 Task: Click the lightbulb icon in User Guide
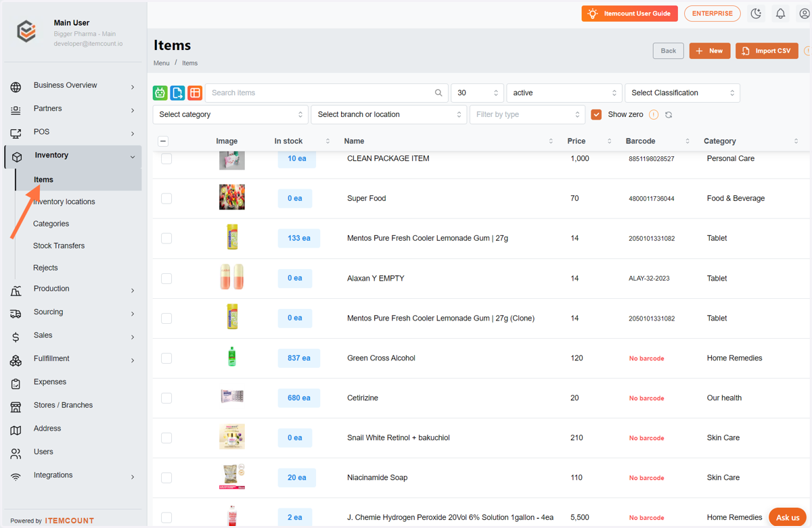[593, 14]
